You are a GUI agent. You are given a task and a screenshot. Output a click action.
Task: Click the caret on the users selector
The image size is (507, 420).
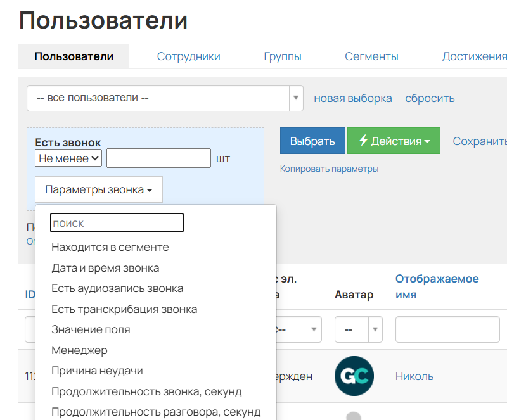(296, 99)
